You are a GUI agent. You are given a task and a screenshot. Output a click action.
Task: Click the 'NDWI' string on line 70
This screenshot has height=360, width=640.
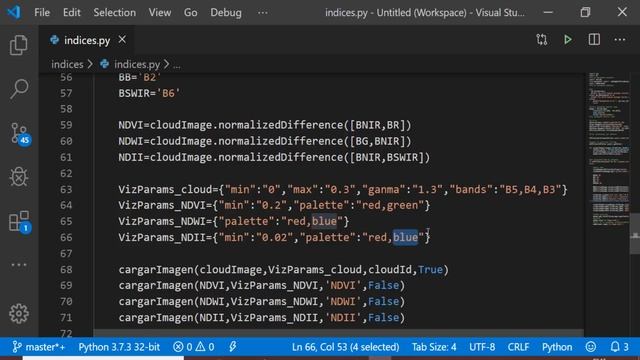(343, 302)
